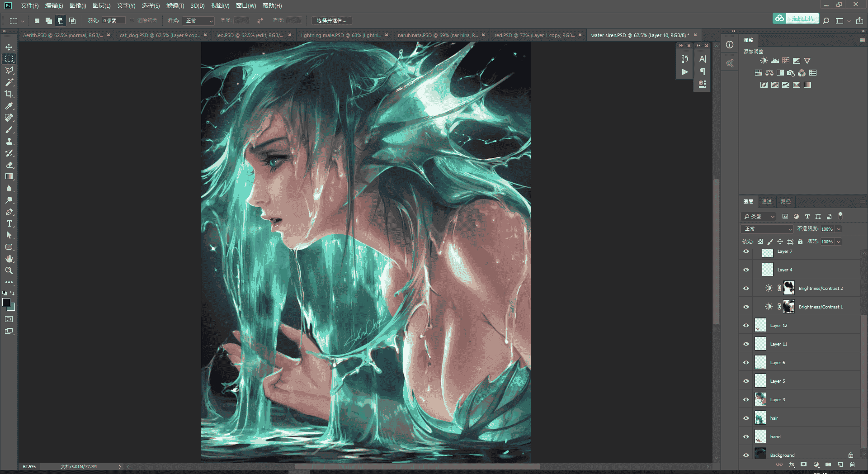
Task: Open the layer opacity (不透明度) slider dropdown
Action: [839, 229]
